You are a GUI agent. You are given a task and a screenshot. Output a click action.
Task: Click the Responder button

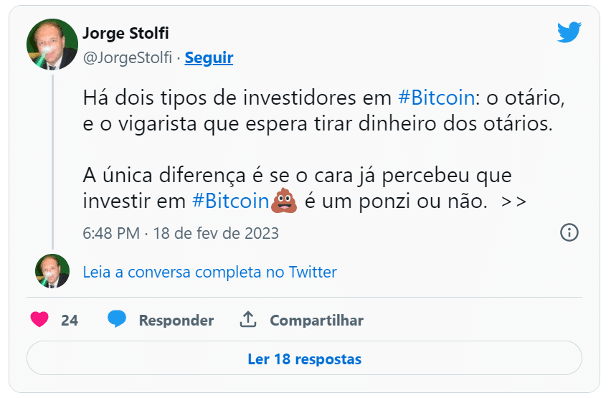(176, 320)
